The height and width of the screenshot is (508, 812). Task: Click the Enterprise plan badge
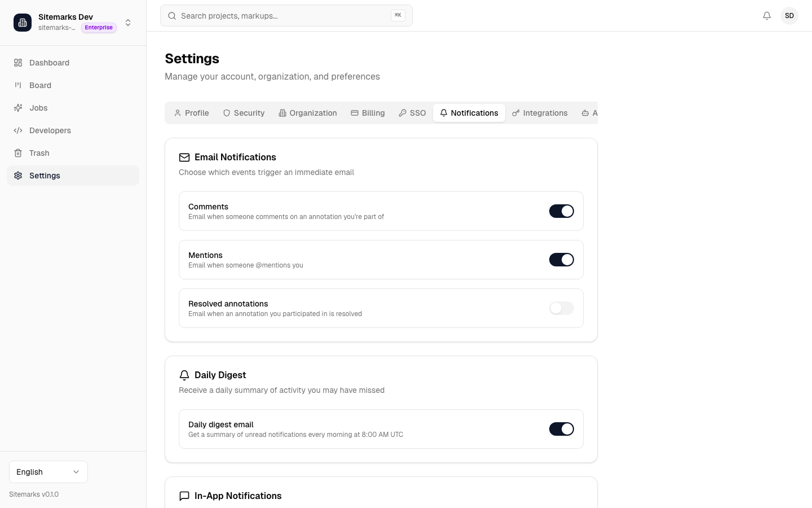tap(99, 27)
